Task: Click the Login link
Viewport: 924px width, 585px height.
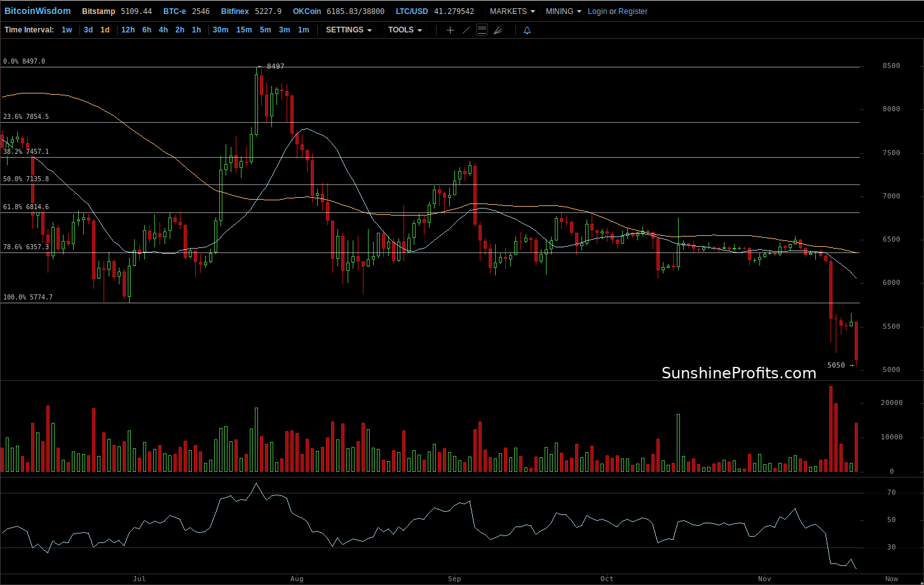Action: 597,11
